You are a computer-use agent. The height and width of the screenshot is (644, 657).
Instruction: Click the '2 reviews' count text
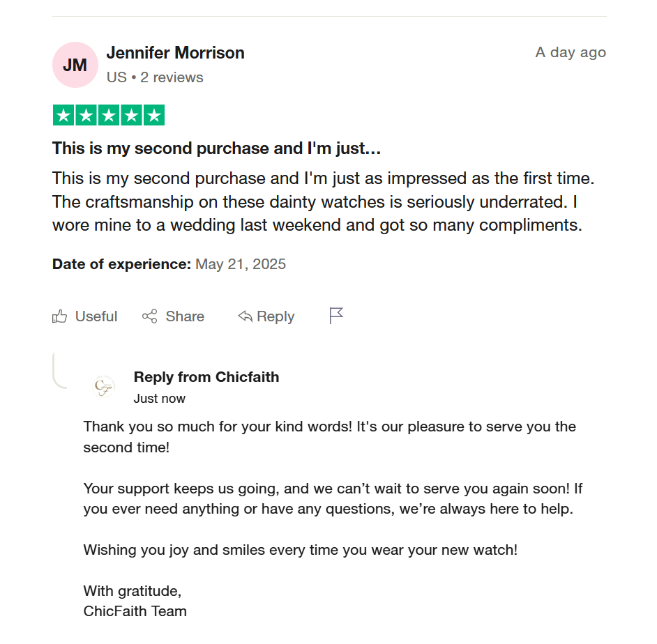pyautogui.click(x=172, y=77)
